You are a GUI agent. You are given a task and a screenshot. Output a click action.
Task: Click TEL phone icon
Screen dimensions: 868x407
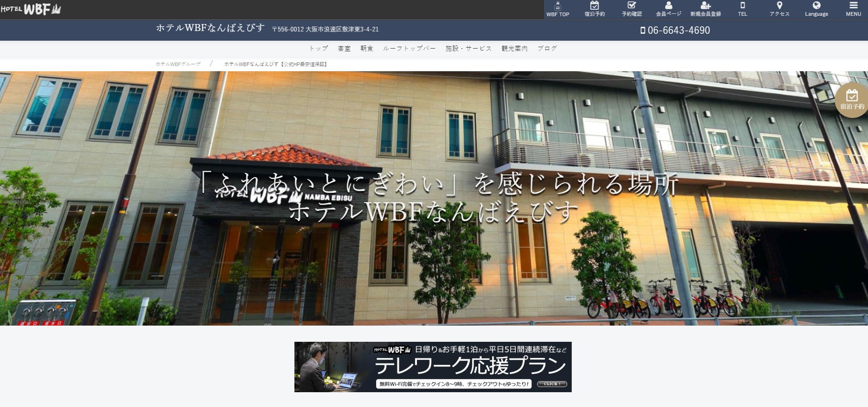pos(742,9)
